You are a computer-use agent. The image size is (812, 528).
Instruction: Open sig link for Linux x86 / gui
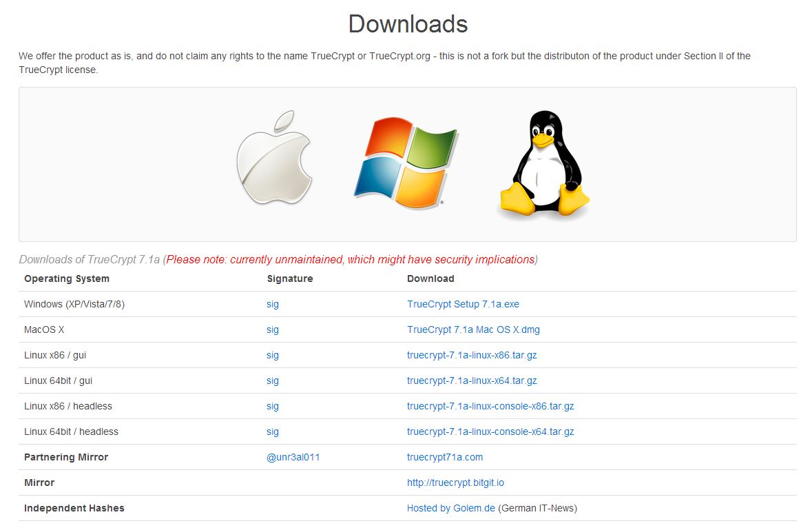coord(273,355)
